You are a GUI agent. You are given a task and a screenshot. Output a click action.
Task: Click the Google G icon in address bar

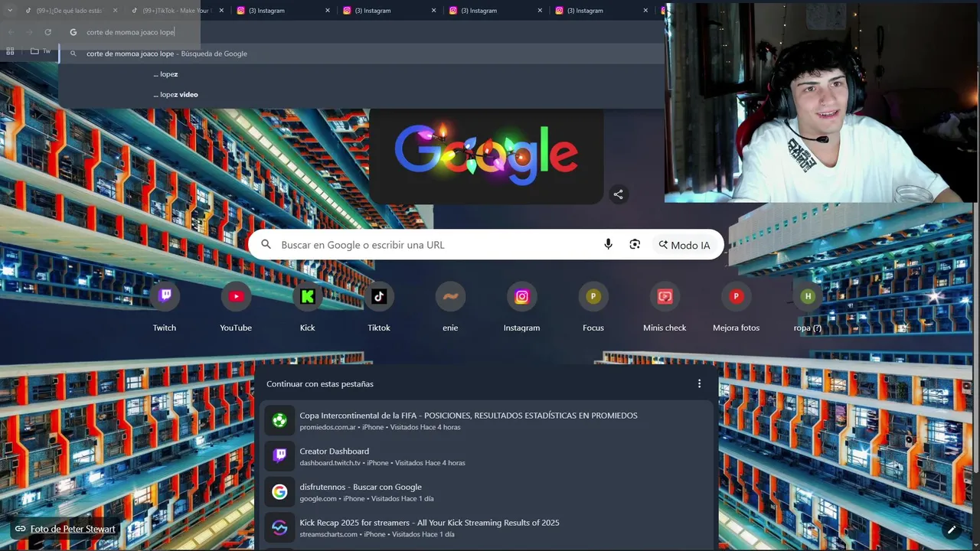pyautogui.click(x=73, y=32)
